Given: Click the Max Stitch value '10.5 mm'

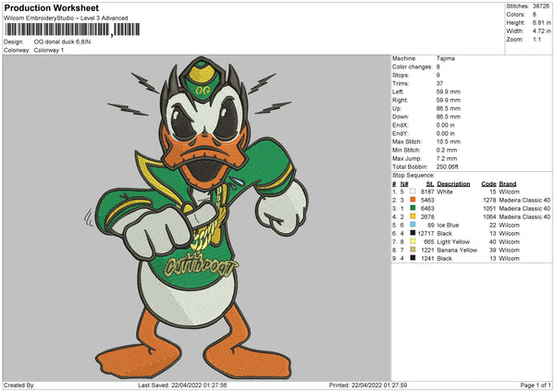Looking at the screenshot, I should click(449, 141).
